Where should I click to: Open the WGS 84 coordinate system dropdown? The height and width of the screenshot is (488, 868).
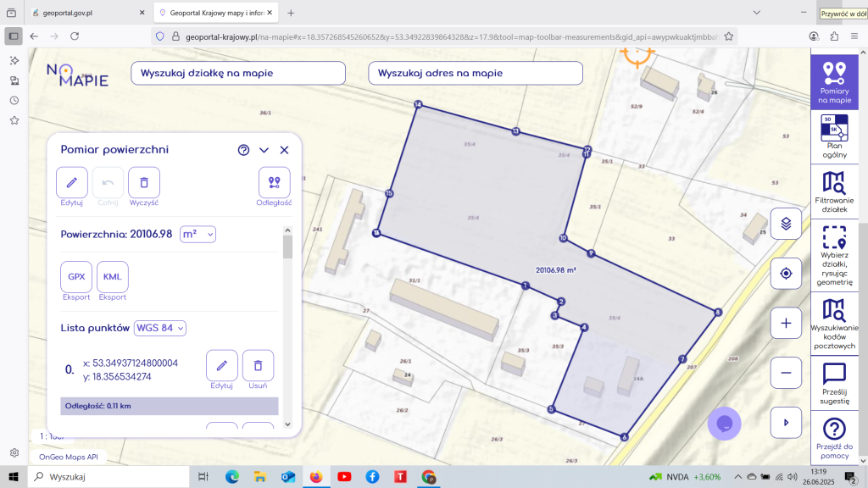(160, 328)
